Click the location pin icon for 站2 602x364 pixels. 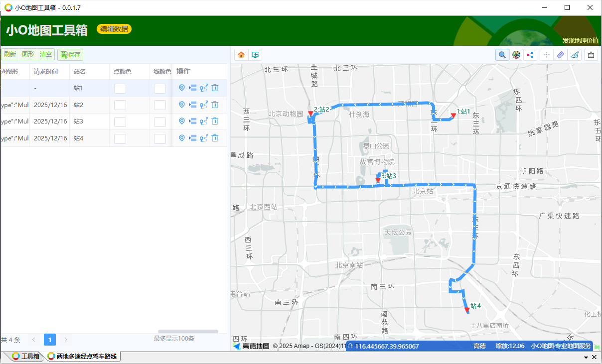(182, 105)
